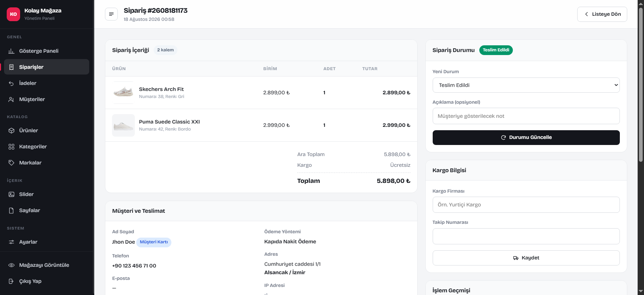Screen dimensions: 644x295
Task: Go to İadeler in sidebar
Action: (47, 83)
